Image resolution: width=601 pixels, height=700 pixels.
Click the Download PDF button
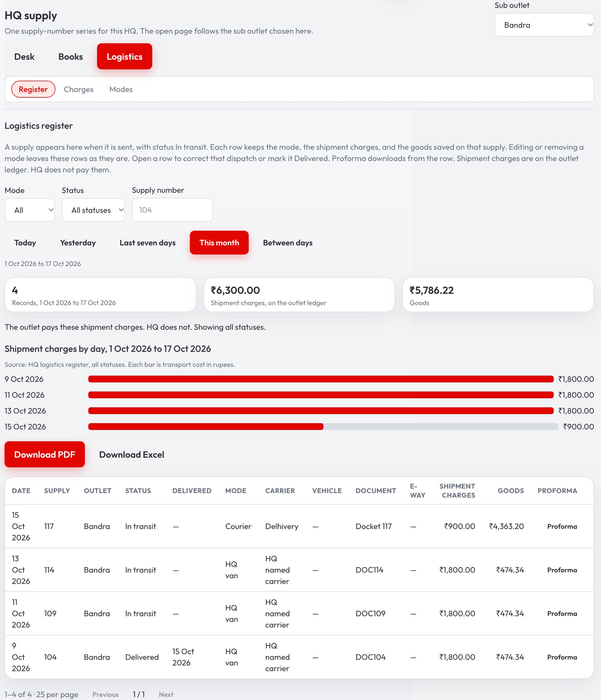pyautogui.click(x=45, y=454)
